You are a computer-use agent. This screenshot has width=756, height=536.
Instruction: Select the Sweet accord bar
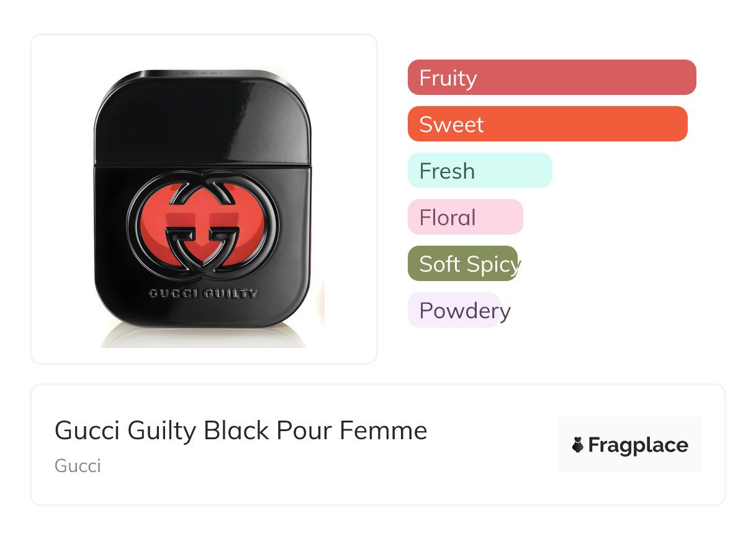pos(547,124)
